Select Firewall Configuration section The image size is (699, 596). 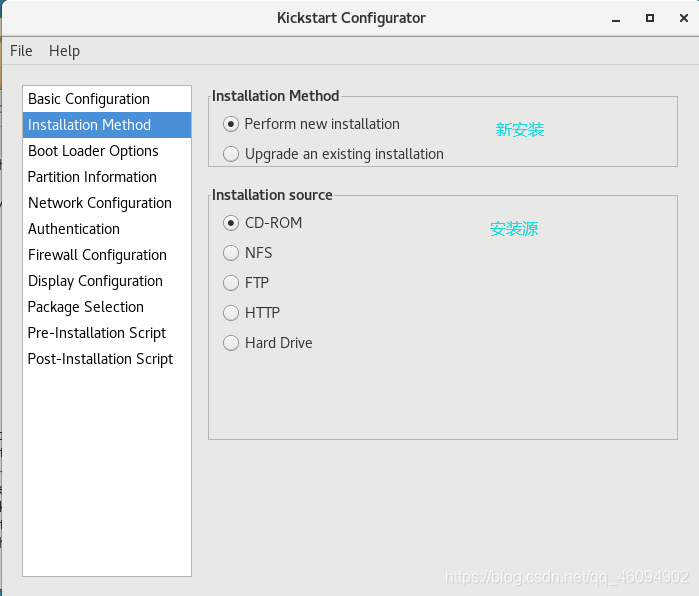click(107, 255)
